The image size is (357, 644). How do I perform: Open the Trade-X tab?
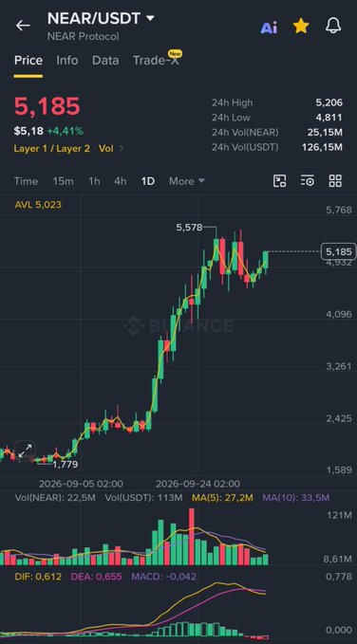157,60
